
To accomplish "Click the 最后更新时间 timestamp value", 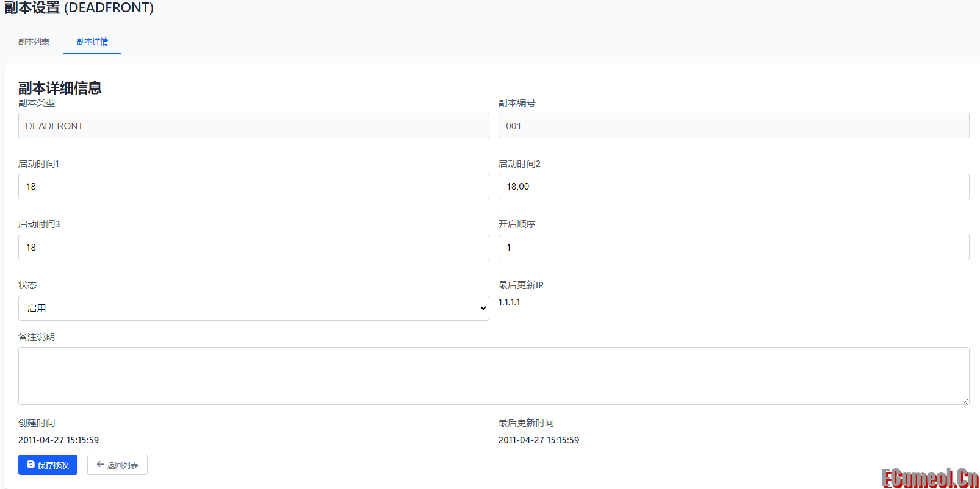I will pos(538,440).
